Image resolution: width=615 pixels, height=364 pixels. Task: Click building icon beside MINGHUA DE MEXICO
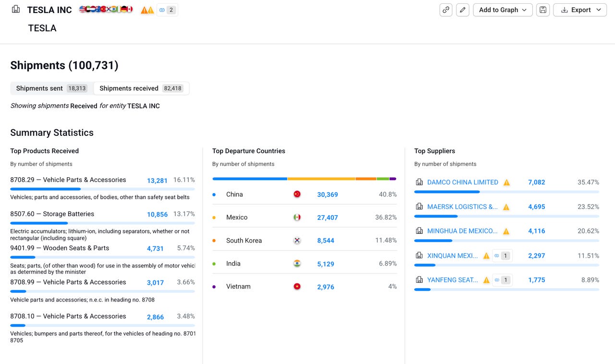(x=419, y=231)
